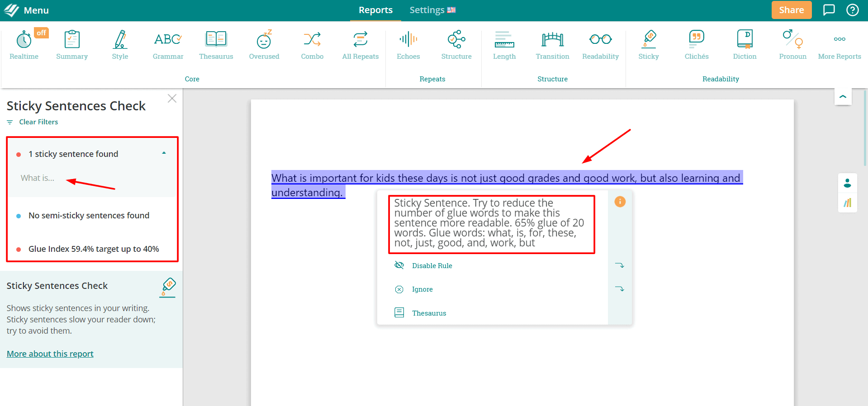Image resolution: width=868 pixels, height=406 pixels.
Task: Open More about this report link
Action: [50, 354]
